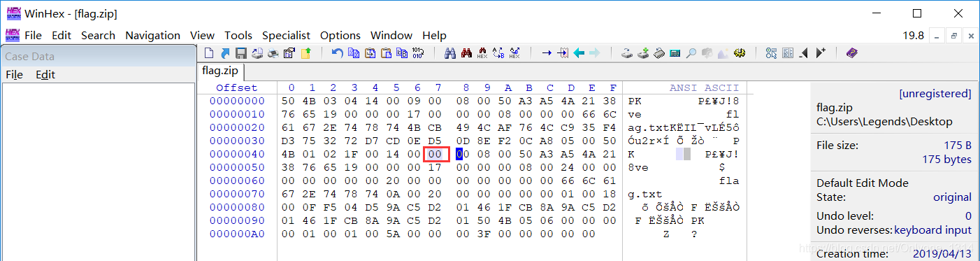Undo the last edit via toolbar arrow
Screen dimensions: 980x261
point(337,52)
